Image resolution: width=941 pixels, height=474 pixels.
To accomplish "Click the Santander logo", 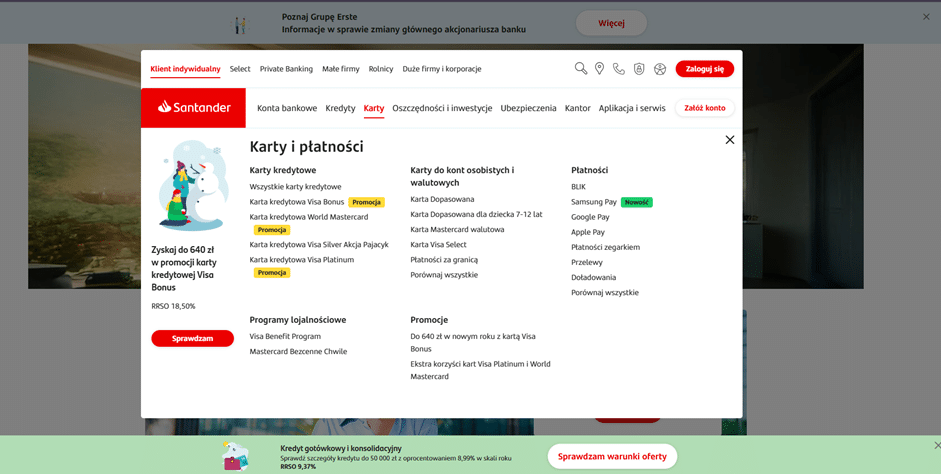I will pos(194,108).
